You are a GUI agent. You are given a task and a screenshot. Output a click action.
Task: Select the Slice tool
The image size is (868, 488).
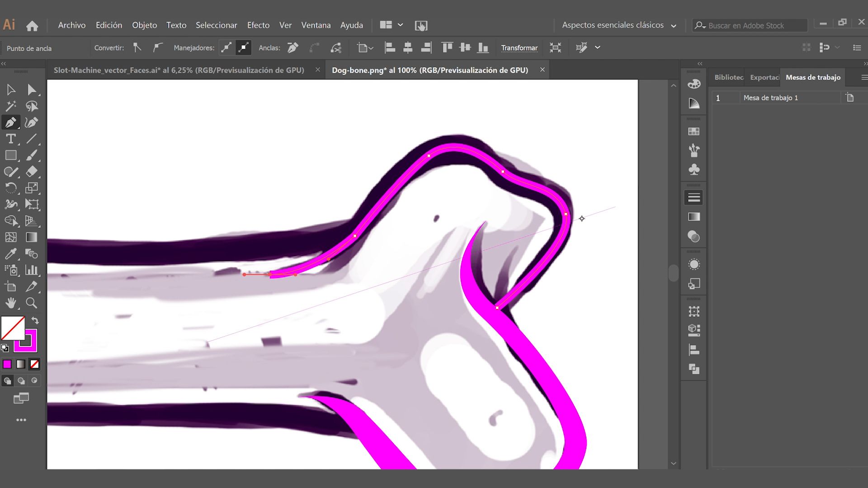(32, 286)
